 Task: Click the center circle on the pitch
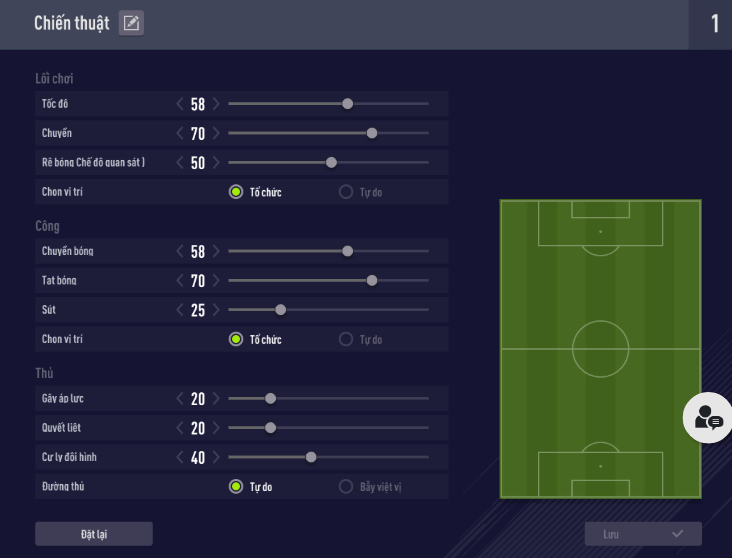coord(600,349)
